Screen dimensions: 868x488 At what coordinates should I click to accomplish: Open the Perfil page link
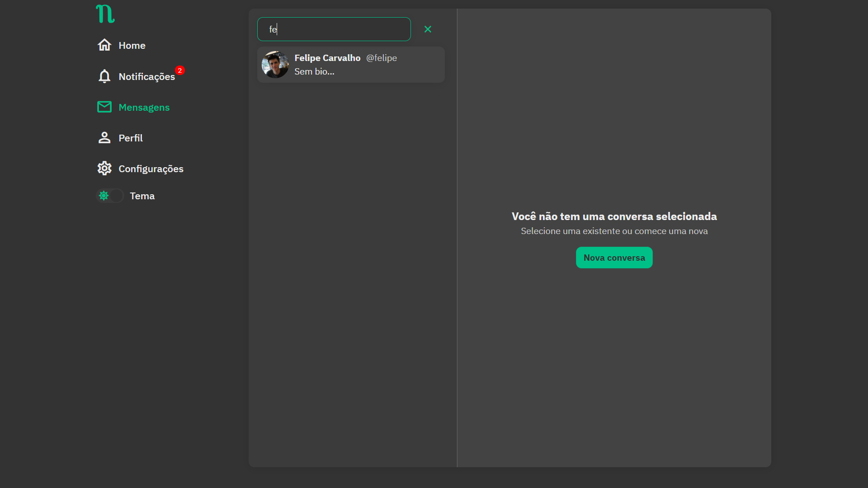point(130,138)
